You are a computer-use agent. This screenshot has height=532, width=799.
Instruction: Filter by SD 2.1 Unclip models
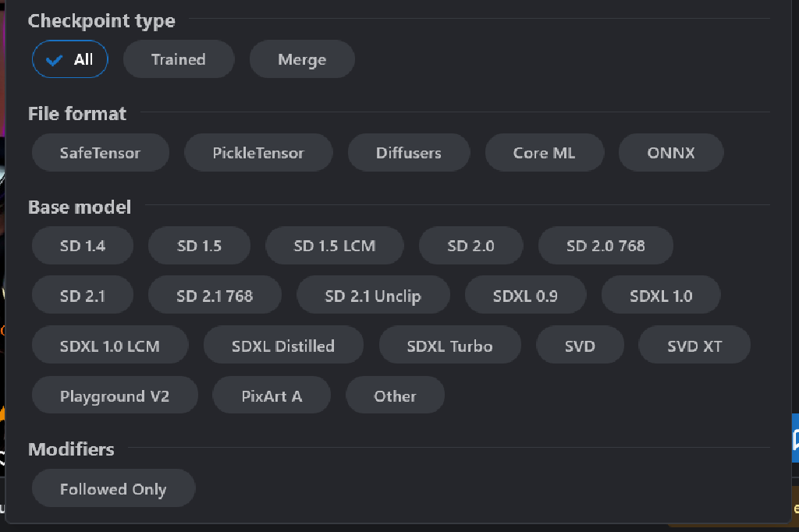pos(373,295)
